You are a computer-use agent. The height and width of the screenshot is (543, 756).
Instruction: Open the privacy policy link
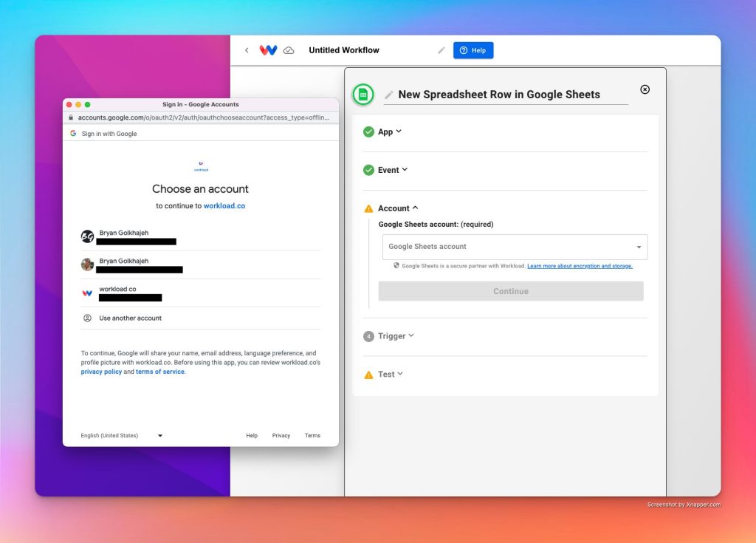click(101, 372)
